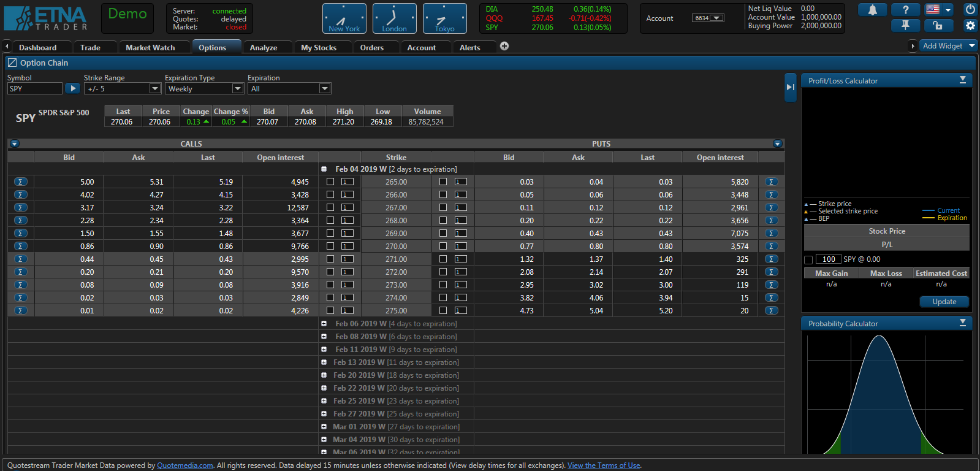This screenshot has height=471, width=980.
Task: Click the sigma icon for the 265.00 call
Action: point(21,182)
